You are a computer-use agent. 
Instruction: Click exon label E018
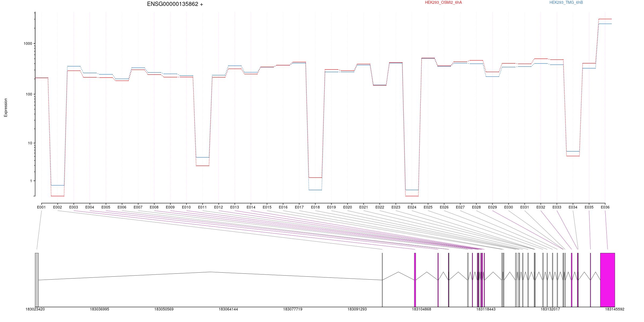pyautogui.click(x=315, y=207)
